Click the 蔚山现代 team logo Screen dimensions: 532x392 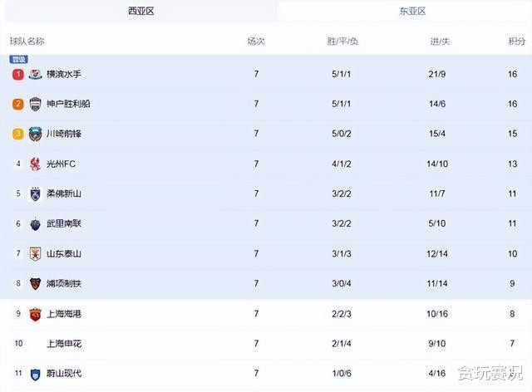click(35, 374)
